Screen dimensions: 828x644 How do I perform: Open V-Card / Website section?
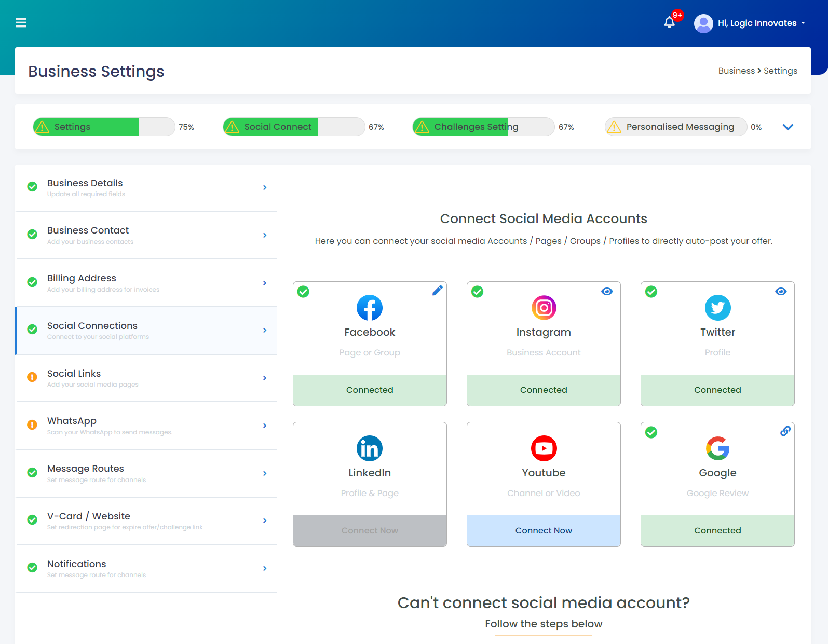coord(146,521)
